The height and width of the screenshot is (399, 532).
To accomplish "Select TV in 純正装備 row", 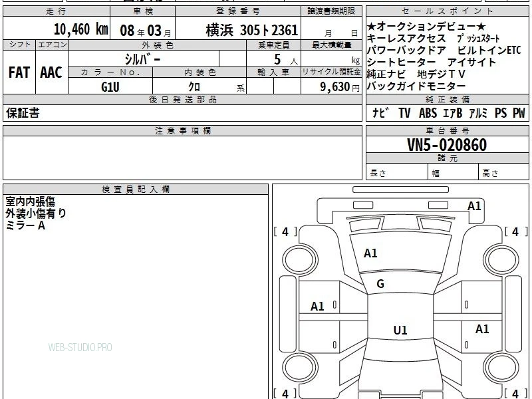I will click(404, 112).
